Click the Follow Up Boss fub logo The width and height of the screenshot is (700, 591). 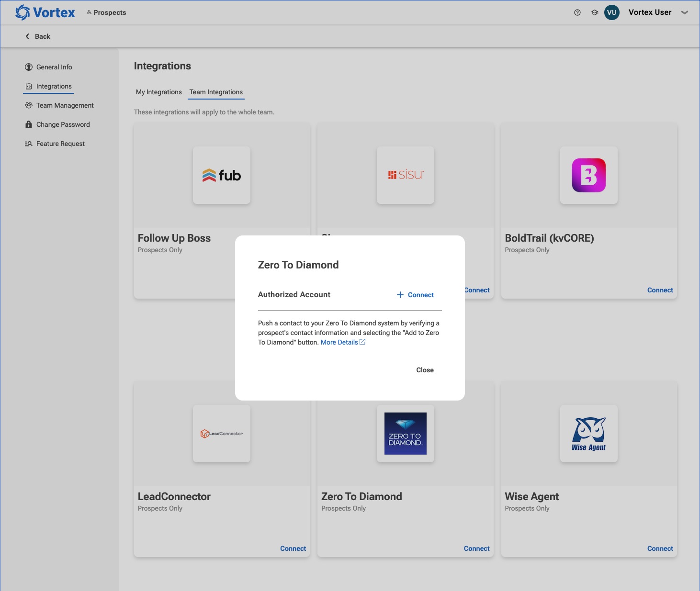click(x=222, y=175)
